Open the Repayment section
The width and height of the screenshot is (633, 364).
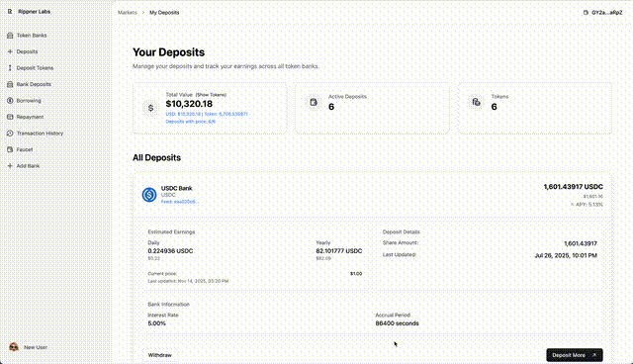click(30, 117)
